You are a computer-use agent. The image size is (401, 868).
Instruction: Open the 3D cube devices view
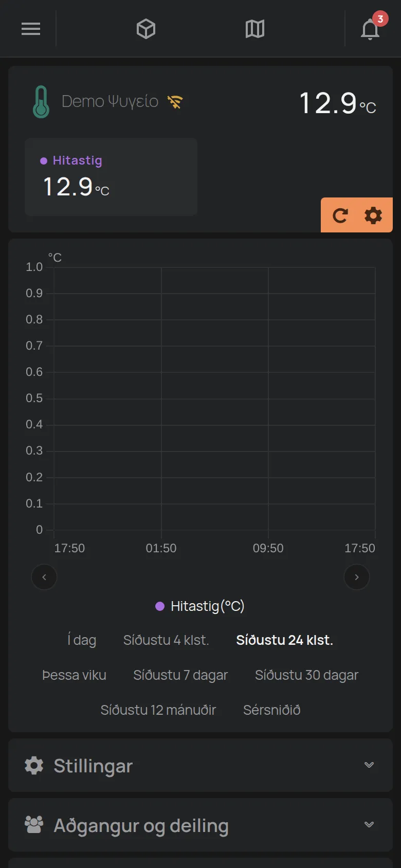[146, 29]
